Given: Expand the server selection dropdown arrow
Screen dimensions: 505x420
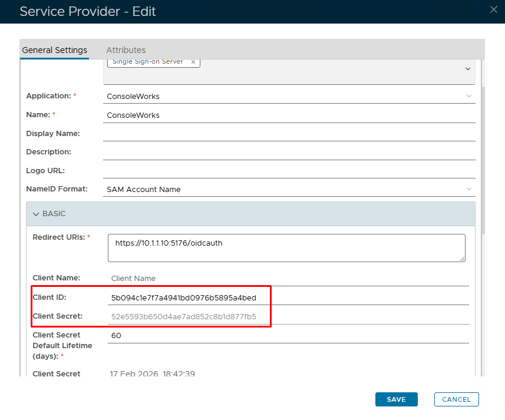Looking at the screenshot, I should pos(468,69).
